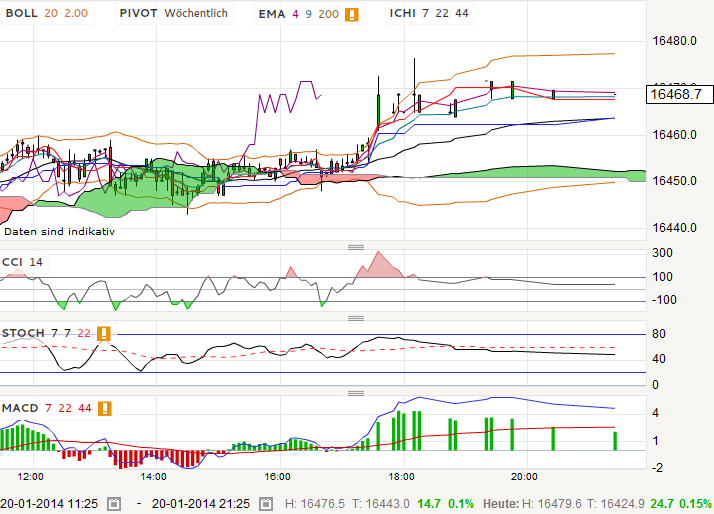Viewport: 714px width, 514px height.
Task: Click the 18:00 time axis label
Action: point(401,477)
